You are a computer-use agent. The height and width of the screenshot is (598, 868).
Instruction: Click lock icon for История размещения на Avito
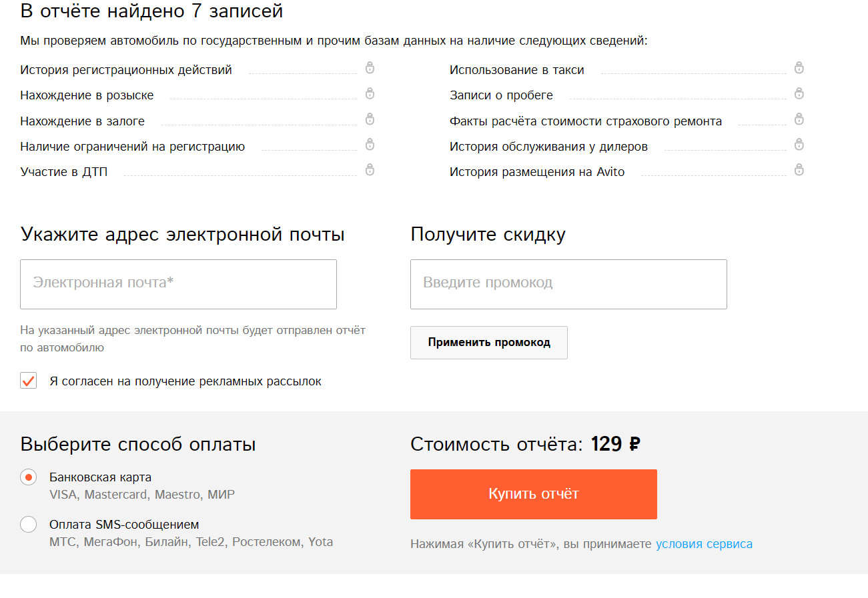point(799,170)
